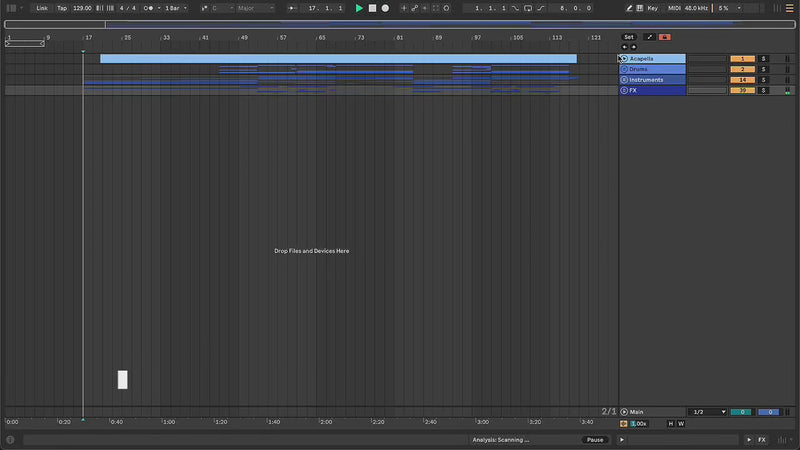Activate Draw Mode pencil icon
800x450 pixels.
[630, 8]
